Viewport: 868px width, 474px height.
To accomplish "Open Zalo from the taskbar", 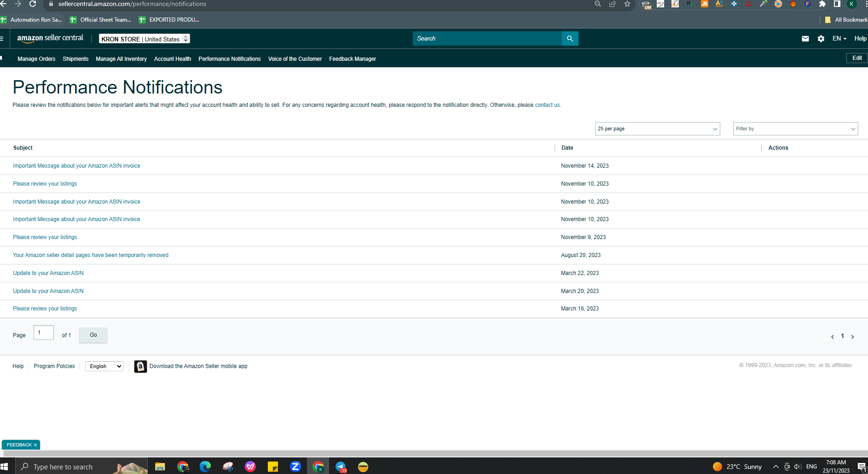I will 295,467.
